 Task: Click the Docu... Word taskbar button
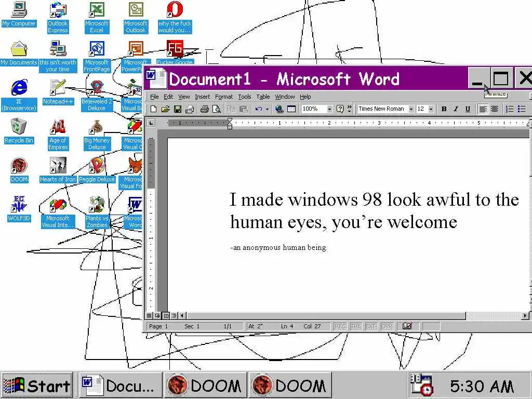click(x=120, y=386)
